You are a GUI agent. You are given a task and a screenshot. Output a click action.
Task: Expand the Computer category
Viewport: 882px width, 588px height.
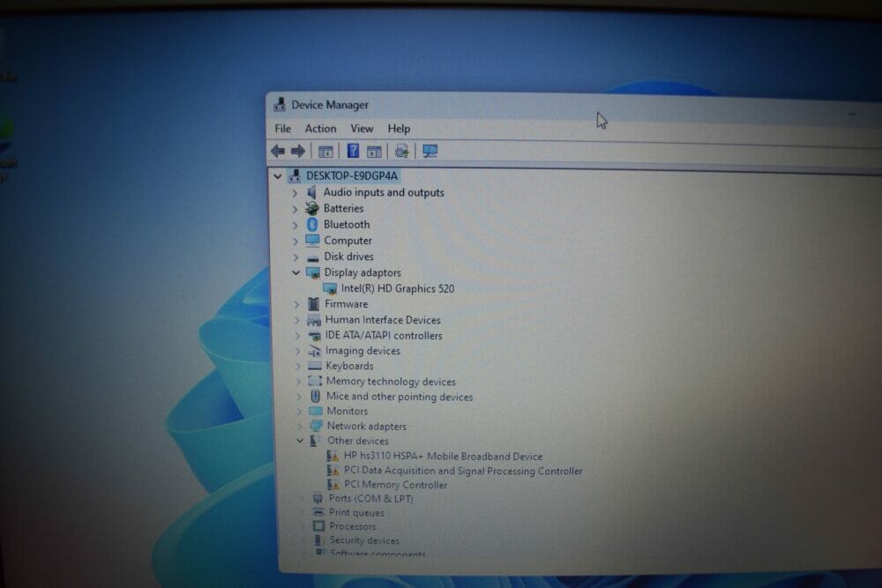[x=295, y=242]
